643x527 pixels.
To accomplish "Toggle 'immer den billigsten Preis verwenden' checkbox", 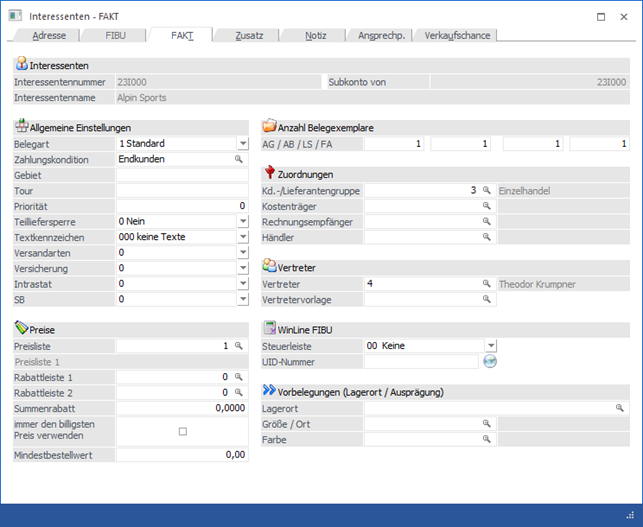I will pyautogui.click(x=182, y=431).
